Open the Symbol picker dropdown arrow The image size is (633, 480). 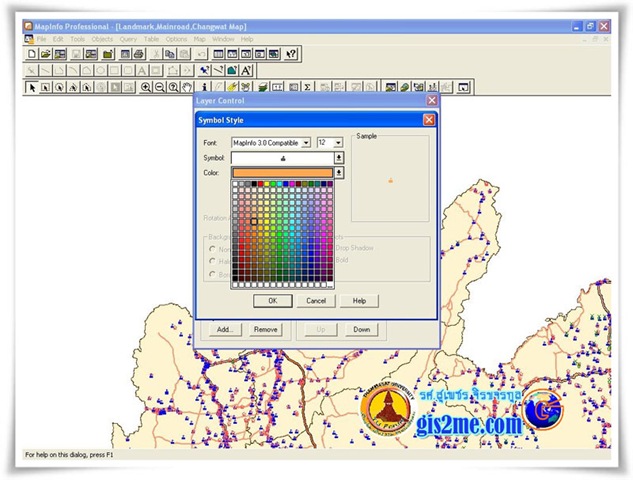coord(339,158)
